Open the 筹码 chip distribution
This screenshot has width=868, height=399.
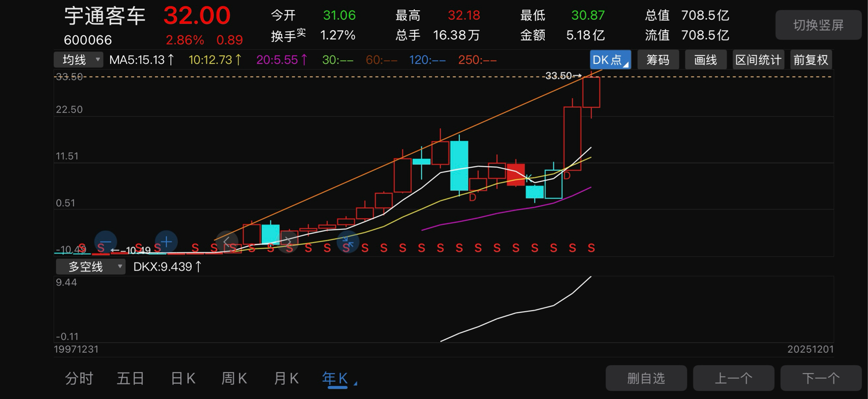[x=658, y=60]
